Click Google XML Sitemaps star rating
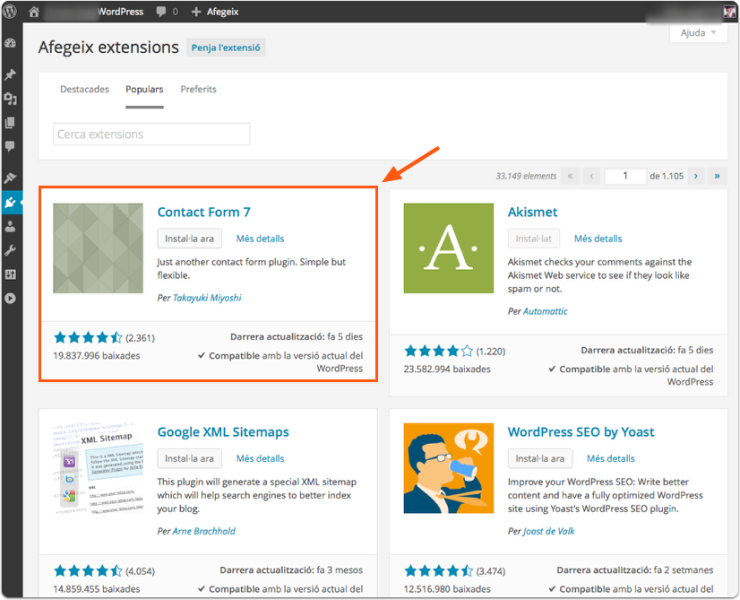The height and width of the screenshot is (600, 740). 88,571
